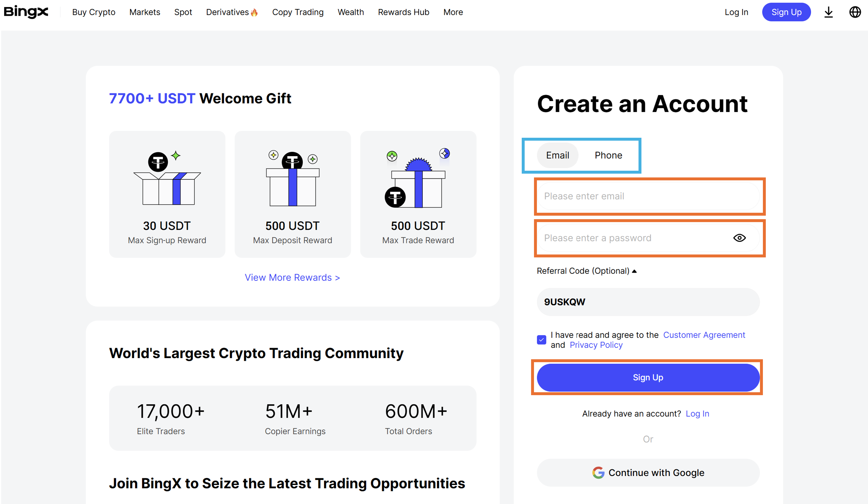This screenshot has width=868, height=504.
Task: Open the Privacy Policy link
Action: 596,345
